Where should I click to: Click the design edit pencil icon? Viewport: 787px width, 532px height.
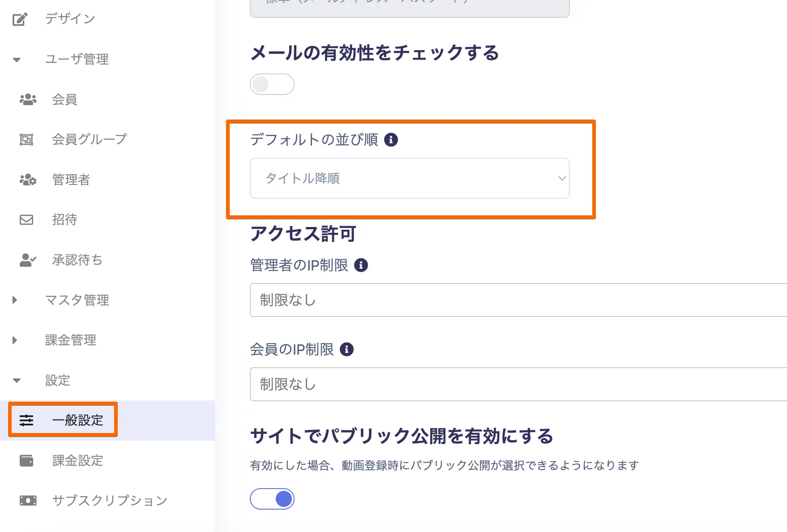pyautogui.click(x=20, y=19)
